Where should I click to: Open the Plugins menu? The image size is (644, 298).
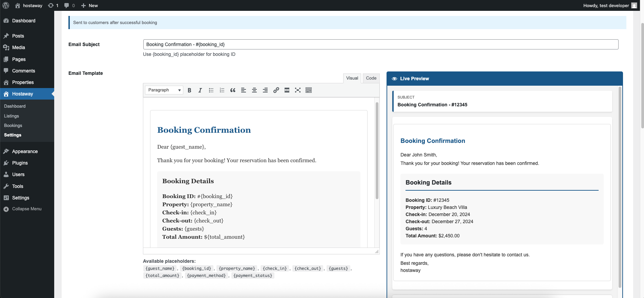tap(27, 163)
